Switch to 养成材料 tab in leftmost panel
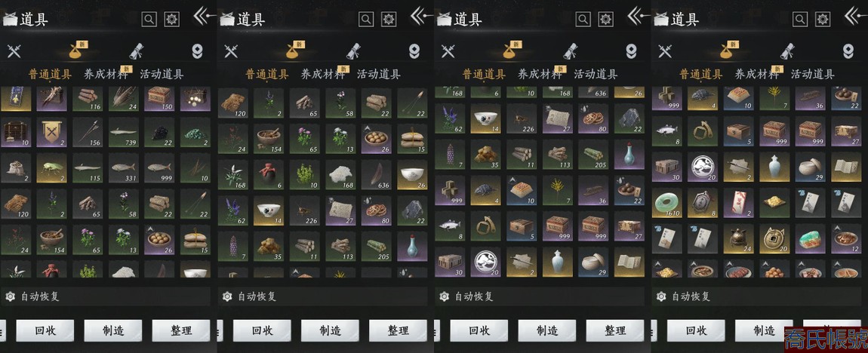Image resolution: width=868 pixels, height=353 pixels. pyautogui.click(x=105, y=74)
